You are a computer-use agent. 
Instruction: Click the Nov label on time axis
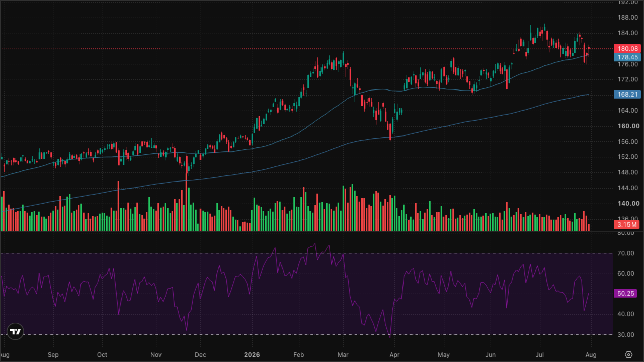click(156, 355)
